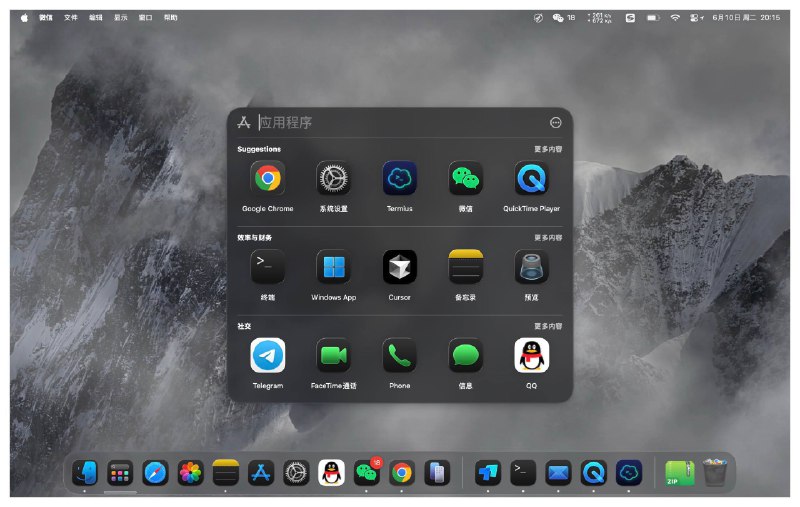800x507 pixels.
Task: Open Termius from the Dock
Action: click(x=629, y=473)
